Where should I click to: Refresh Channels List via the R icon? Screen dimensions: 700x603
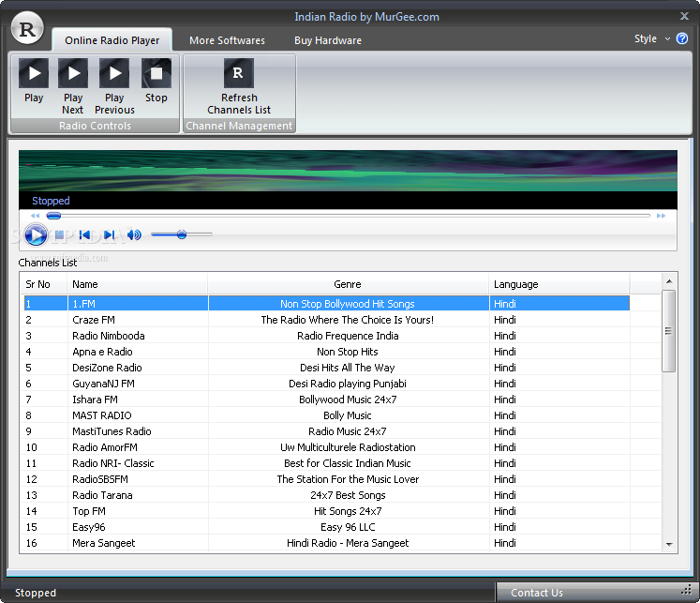click(x=239, y=73)
